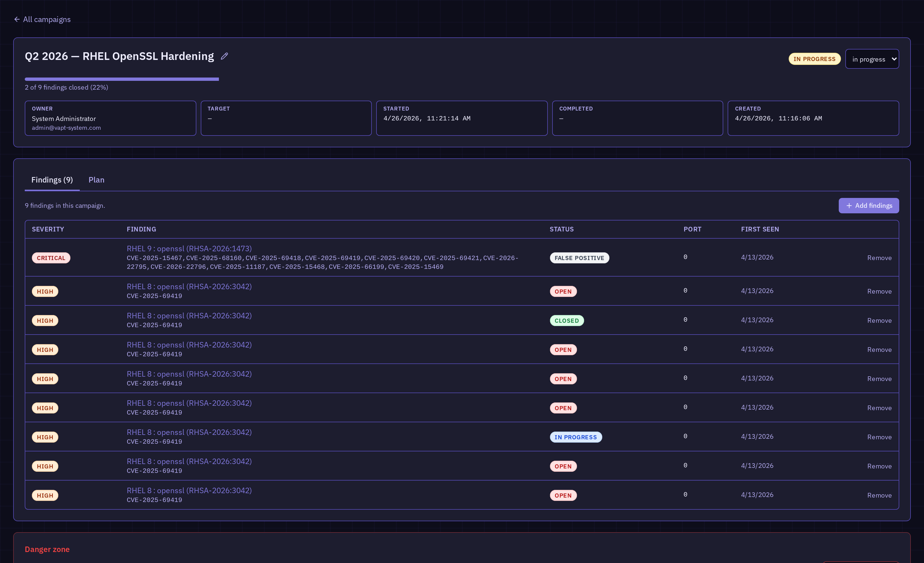Click the System Administrator owner name

64,118
